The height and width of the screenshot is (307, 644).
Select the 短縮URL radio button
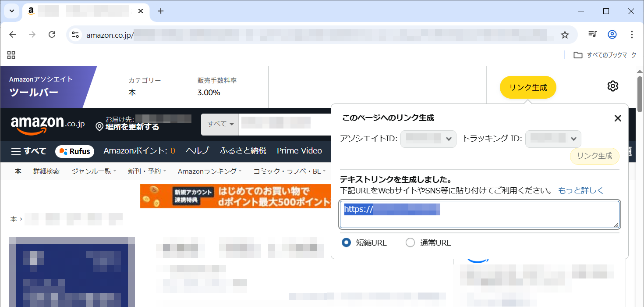tap(347, 243)
